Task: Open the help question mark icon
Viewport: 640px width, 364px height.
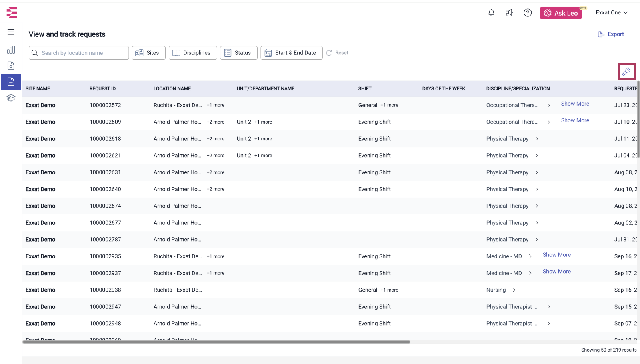Action: [528, 13]
